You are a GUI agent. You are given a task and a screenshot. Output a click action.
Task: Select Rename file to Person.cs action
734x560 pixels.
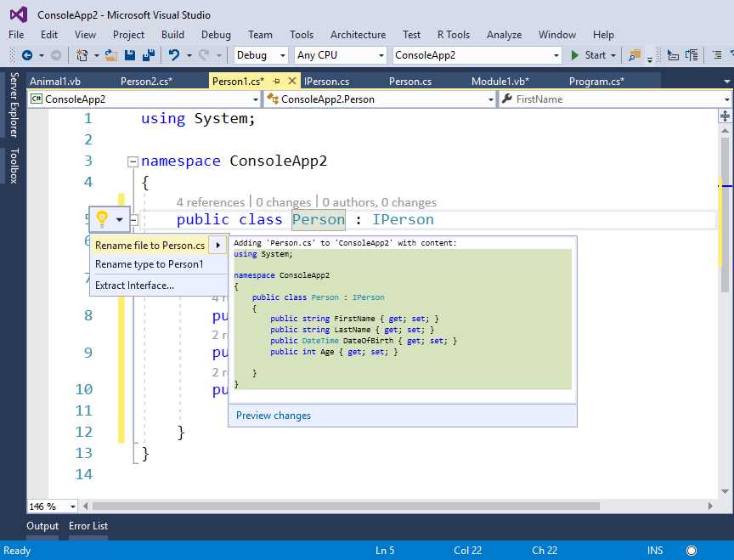tap(150, 246)
